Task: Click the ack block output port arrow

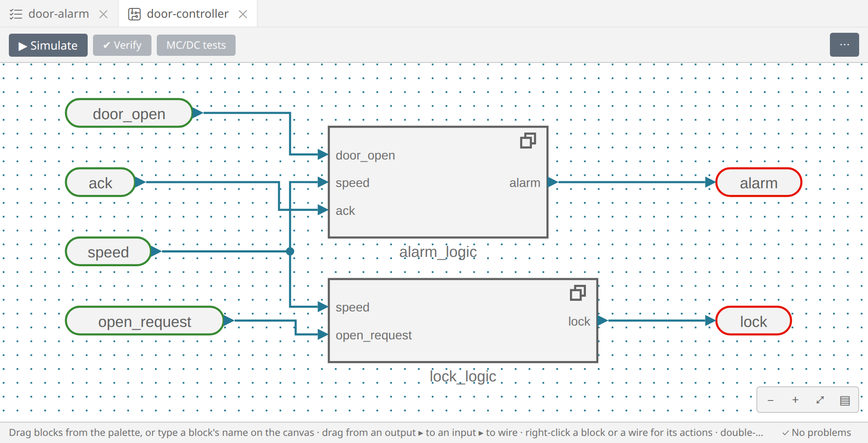Action: pyautogui.click(x=140, y=182)
